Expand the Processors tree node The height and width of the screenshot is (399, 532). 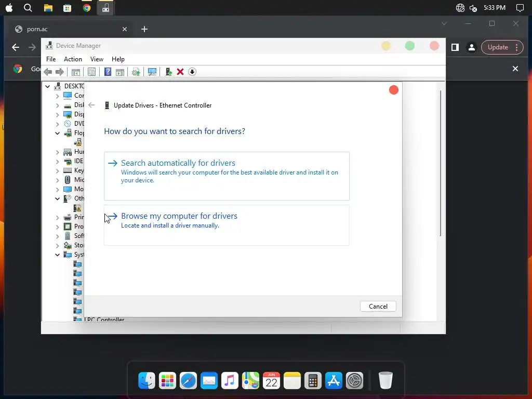point(57,227)
